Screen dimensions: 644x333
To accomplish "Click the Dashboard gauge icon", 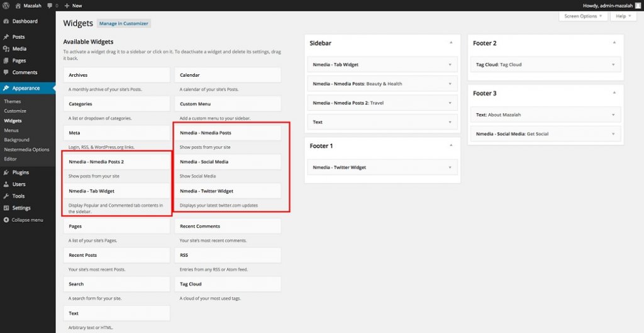I will click(x=6, y=21).
